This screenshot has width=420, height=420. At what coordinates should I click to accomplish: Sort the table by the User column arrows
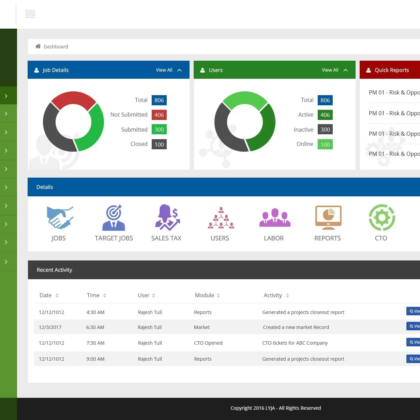[154, 296]
